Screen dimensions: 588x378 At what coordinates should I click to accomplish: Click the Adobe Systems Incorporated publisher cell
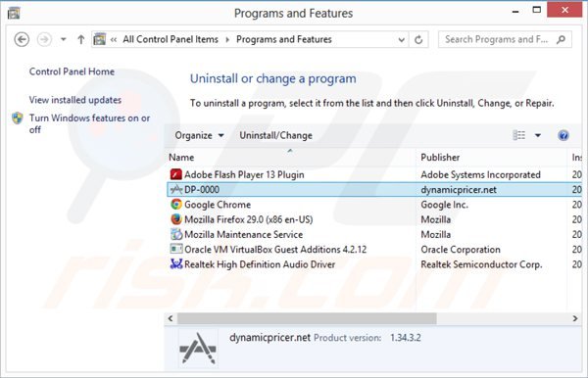pos(480,174)
